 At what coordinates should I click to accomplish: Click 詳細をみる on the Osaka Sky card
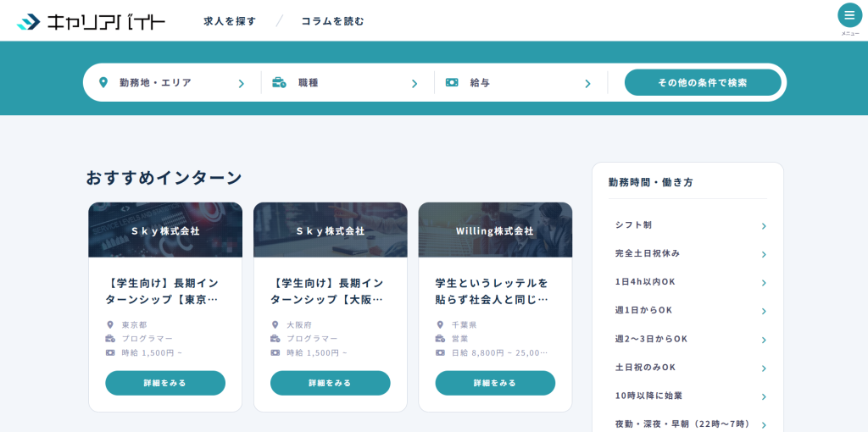click(330, 383)
